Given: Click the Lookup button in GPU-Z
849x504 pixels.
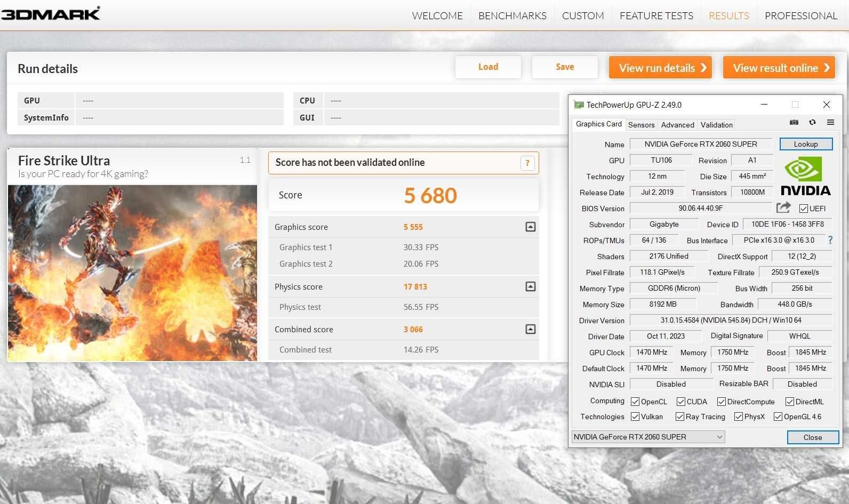Looking at the screenshot, I should pyautogui.click(x=806, y=144).
